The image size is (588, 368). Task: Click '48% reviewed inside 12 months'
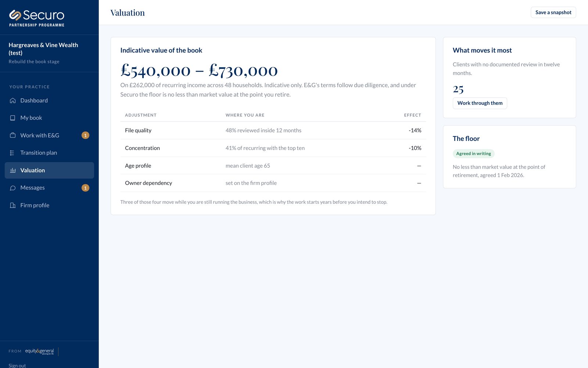coord(263,130)
